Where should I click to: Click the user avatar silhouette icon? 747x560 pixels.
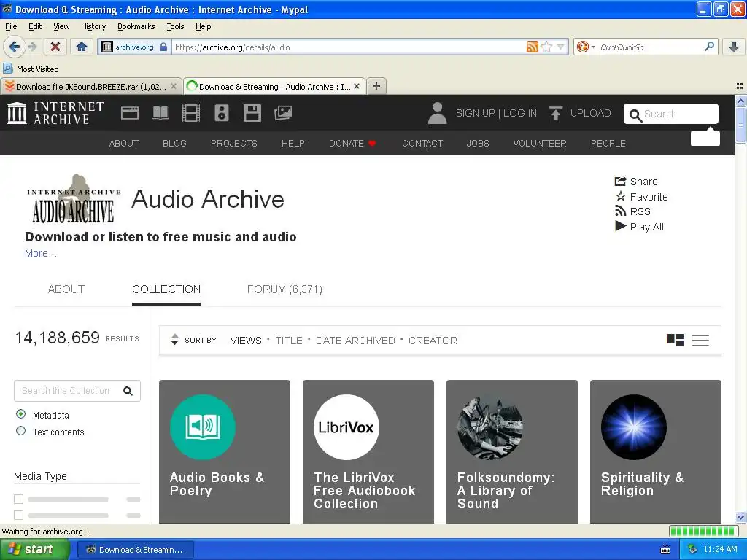click(x=437, y=113)
